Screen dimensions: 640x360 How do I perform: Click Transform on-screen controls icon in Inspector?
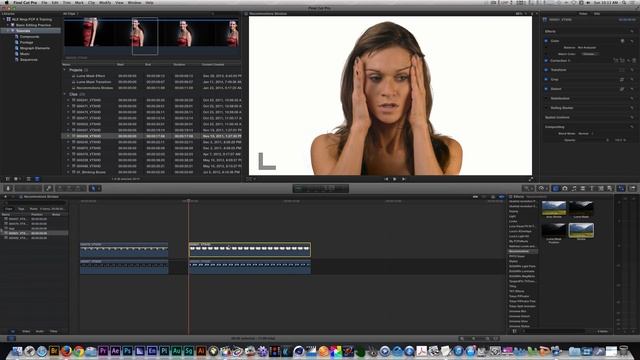[x=622, y=70]
